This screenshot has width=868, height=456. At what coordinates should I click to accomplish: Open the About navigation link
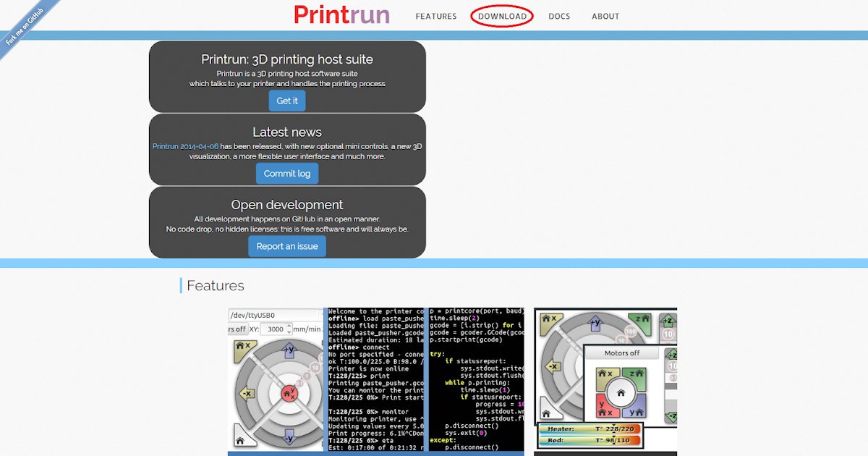[x=605, y=17]
